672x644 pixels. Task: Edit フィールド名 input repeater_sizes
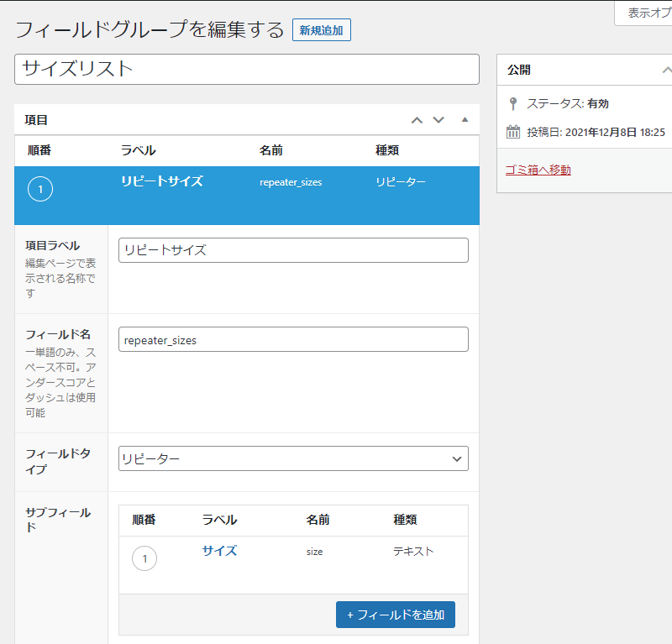tap(293, 339)
